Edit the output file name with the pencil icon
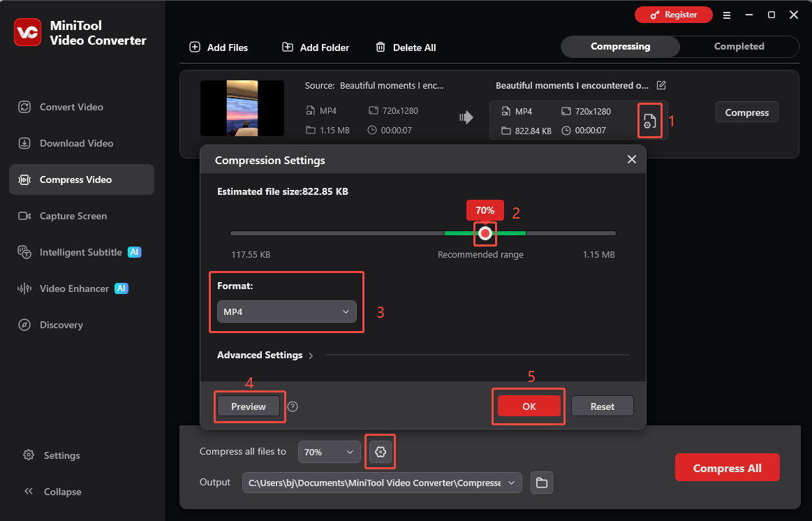 pyautogui.click(x=660, y=85)
